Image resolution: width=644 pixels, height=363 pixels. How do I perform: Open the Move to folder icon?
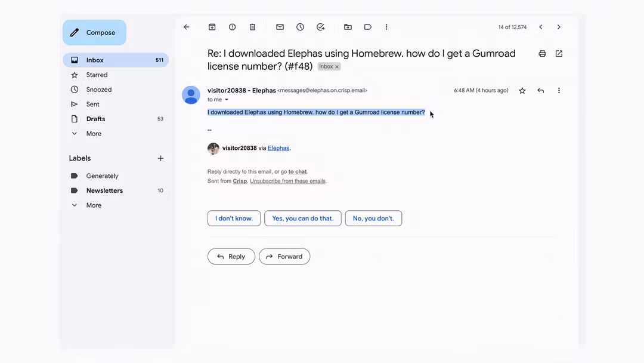click(348, 27)
